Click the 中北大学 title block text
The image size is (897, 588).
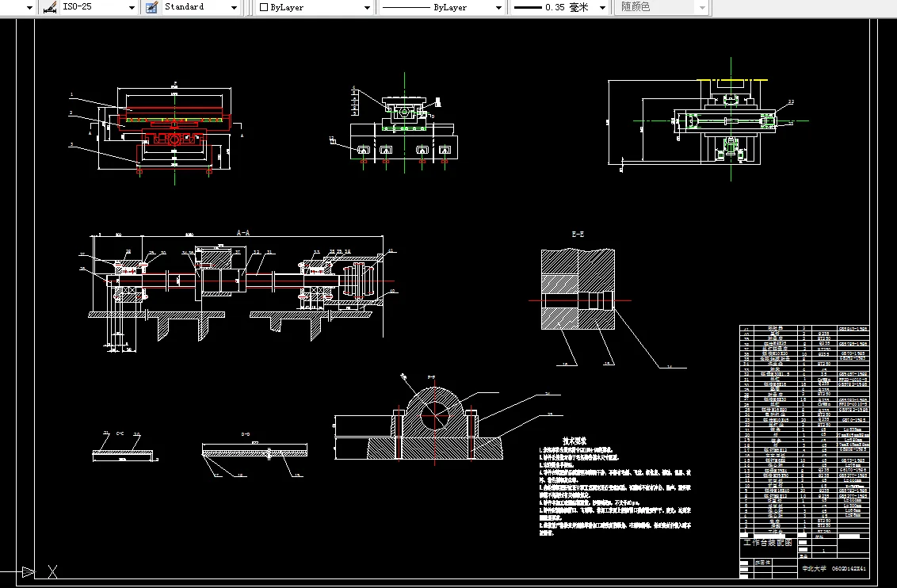click(814, 568)
